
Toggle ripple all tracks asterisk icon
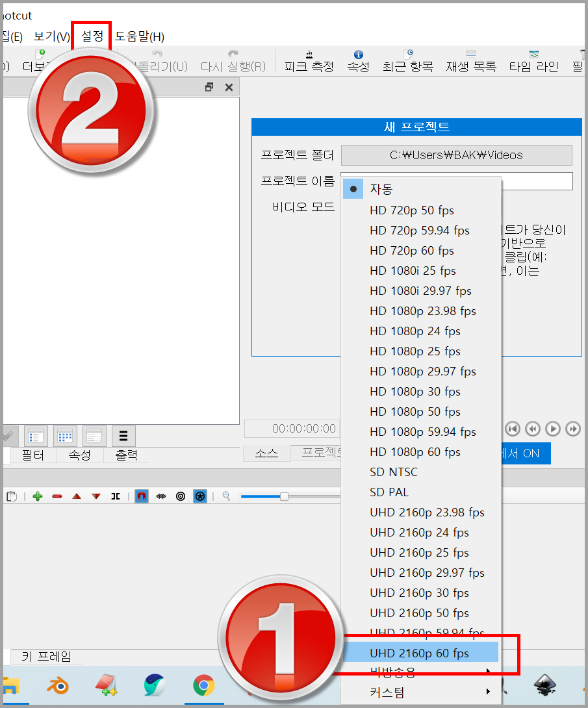click(199, 496)
